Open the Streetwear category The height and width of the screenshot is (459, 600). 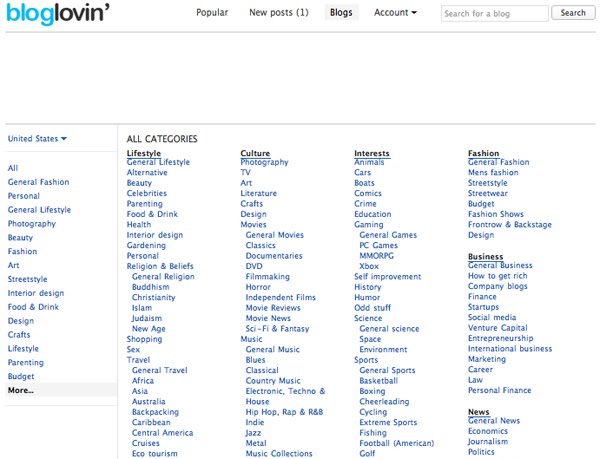(x=488, y=193)
